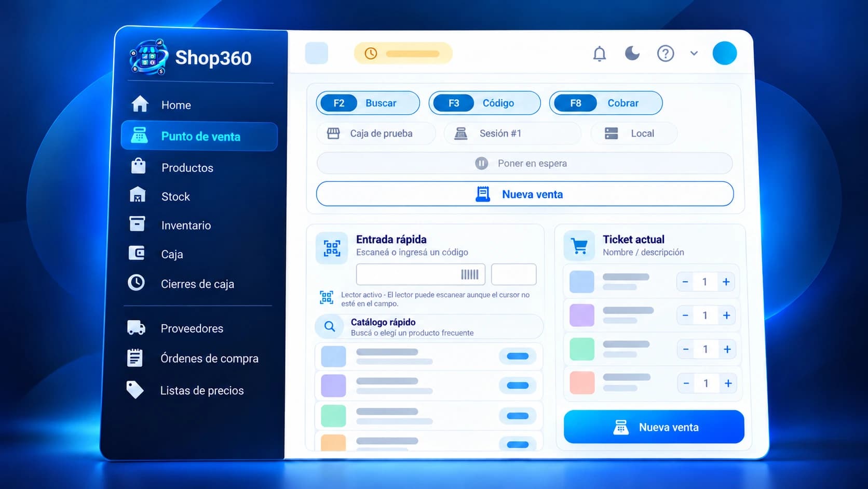Open the notifications bell
868x489 pixels.
pyautogui.click(x=600, y=54)
